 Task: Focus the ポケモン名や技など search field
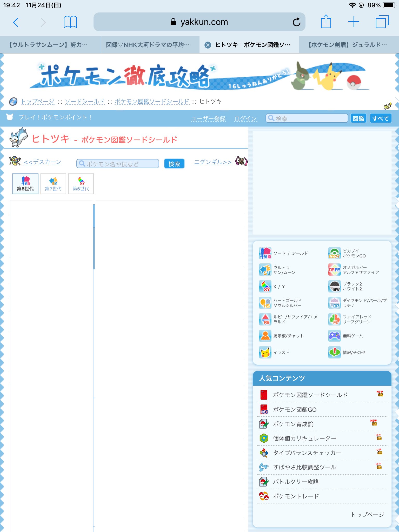pos(117,164)
